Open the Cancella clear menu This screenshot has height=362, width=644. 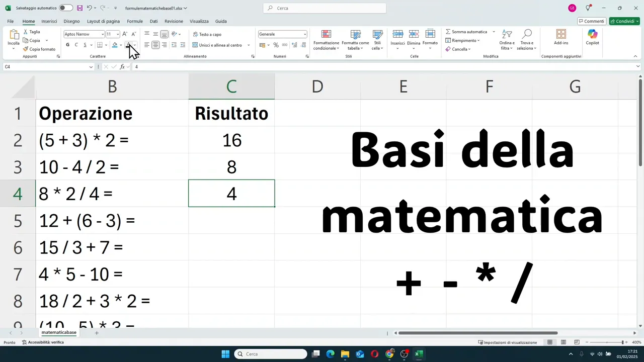[x=458, y=49]
